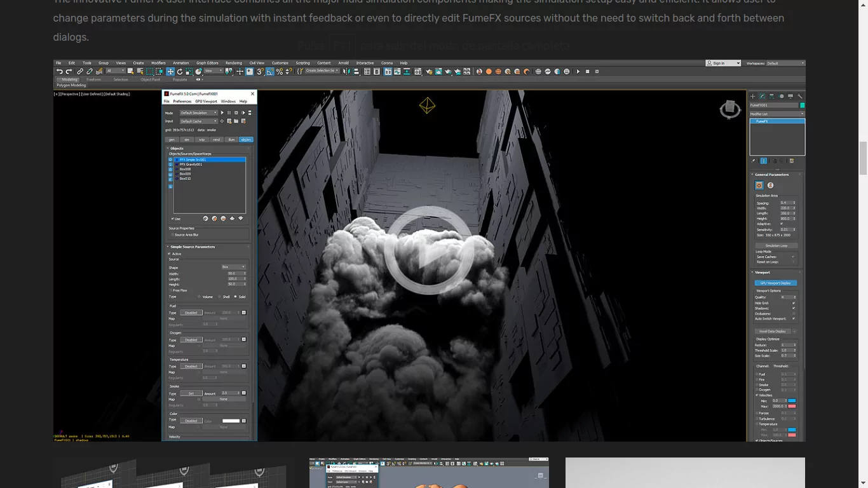Activate the Select and Move tool
The height and width of the screenshot is (488, 868).
[170, 72]
